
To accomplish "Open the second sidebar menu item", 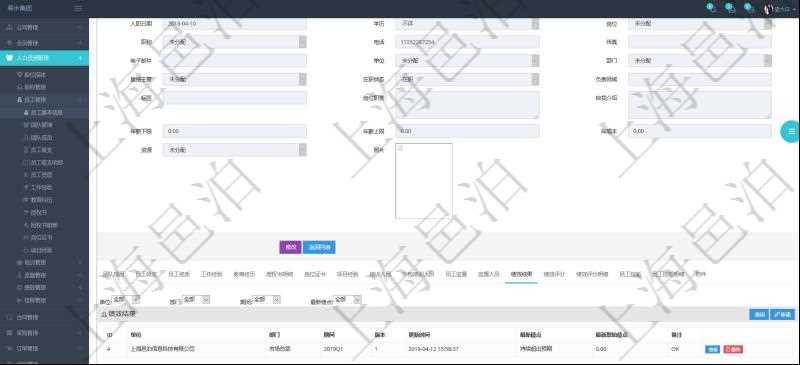I will point(44,43).
